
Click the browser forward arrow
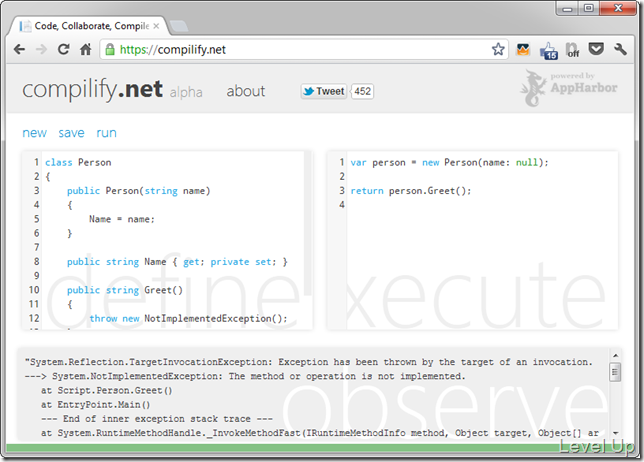tap(41, 50)
